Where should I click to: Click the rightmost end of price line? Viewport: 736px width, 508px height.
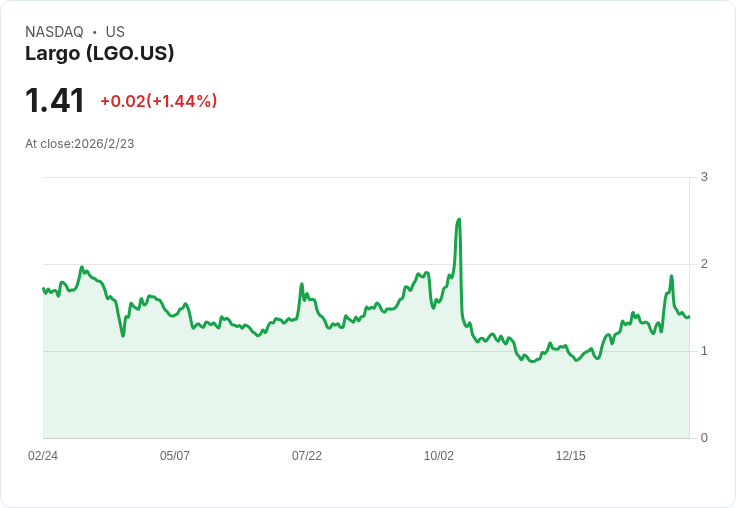689,316
